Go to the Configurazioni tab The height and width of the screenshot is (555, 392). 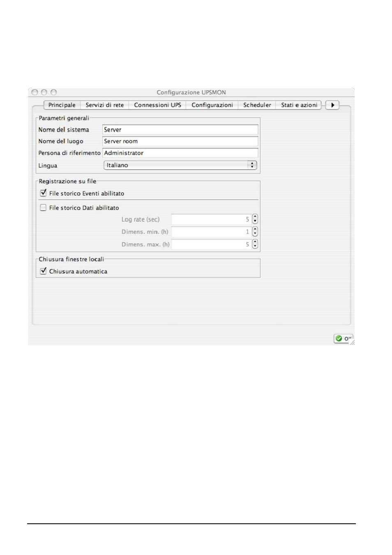tap(212, 105)
